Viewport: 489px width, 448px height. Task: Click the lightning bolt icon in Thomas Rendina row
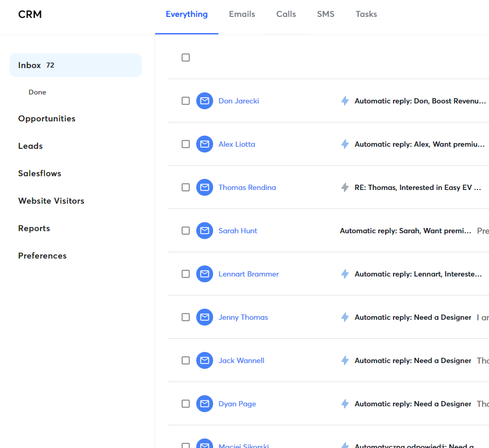tap(345, 187)
